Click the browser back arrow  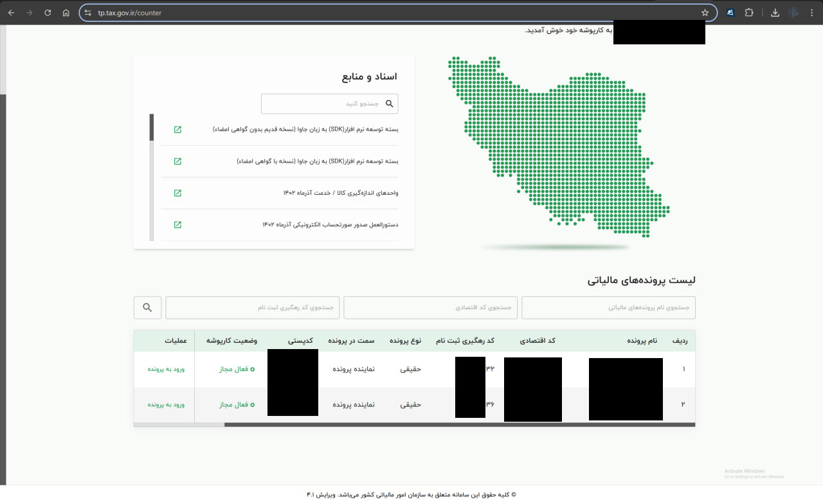pyautogui.click(x=11, y=12)
